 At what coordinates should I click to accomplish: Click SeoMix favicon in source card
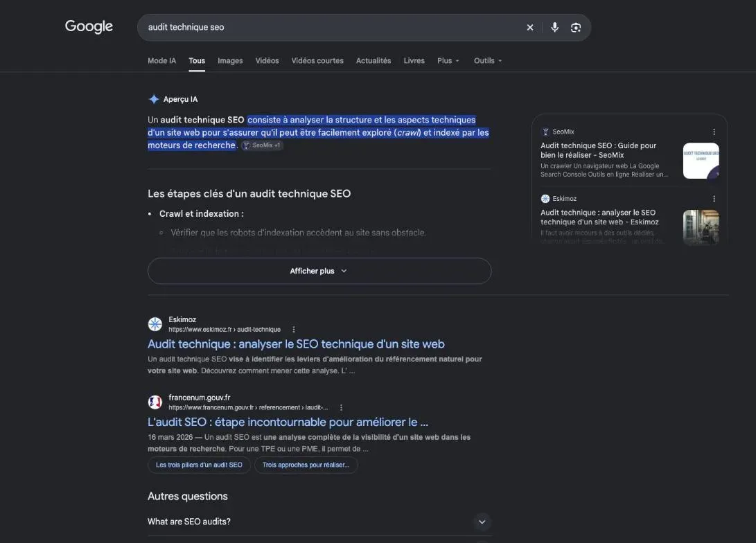click(x=545, y=132)
